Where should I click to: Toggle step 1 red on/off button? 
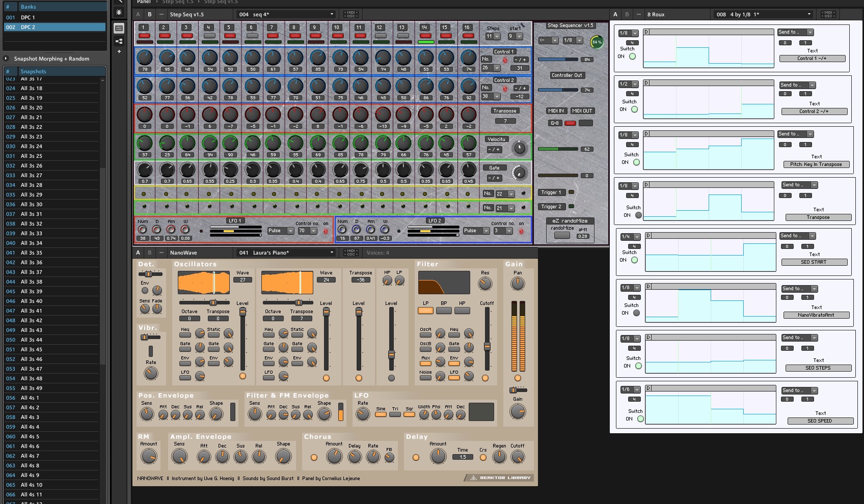[144, 36]
